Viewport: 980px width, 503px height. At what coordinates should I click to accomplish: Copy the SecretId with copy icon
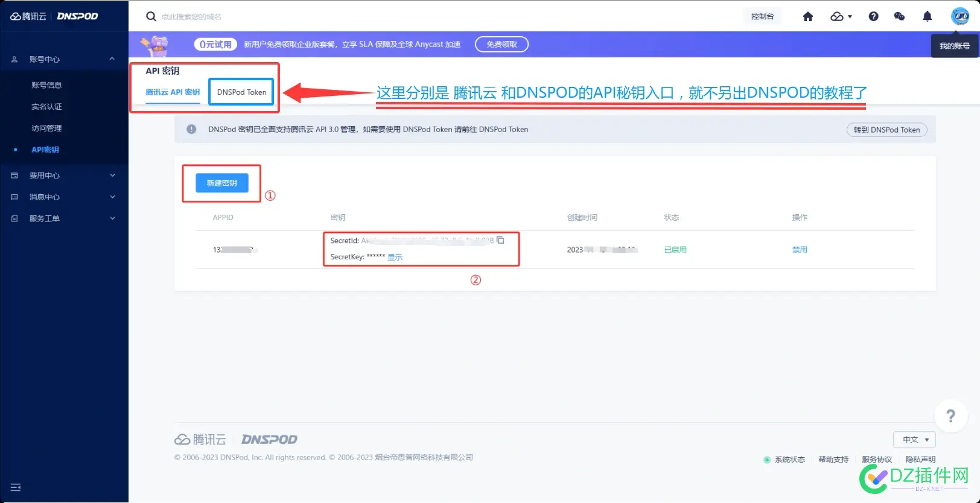tap(500, 240)
